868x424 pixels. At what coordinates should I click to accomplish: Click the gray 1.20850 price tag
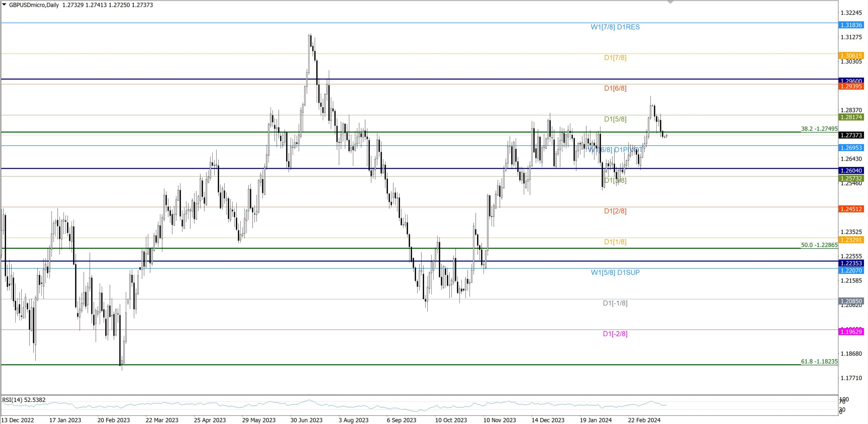pos(851,301)
